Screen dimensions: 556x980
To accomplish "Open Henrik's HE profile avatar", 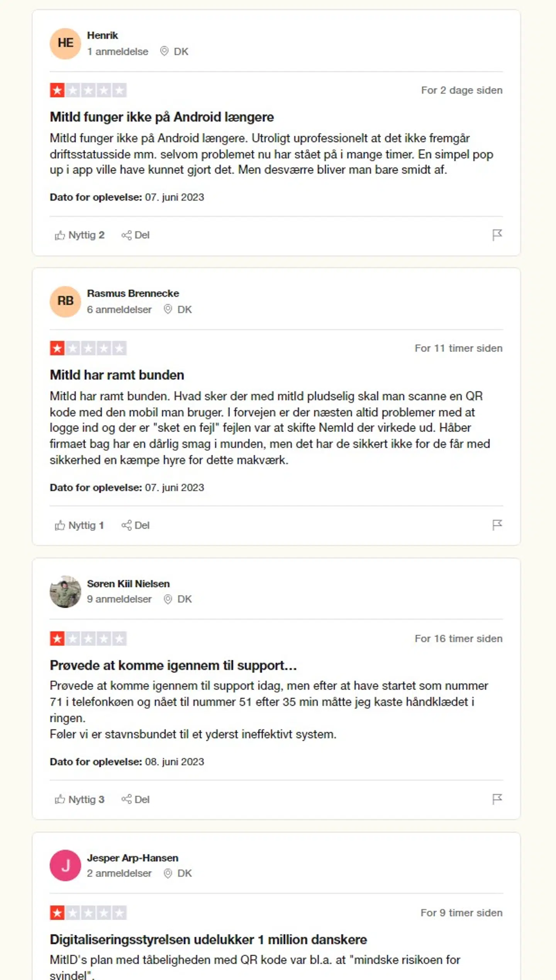I will pyautogui.click(x=65, y=43).
